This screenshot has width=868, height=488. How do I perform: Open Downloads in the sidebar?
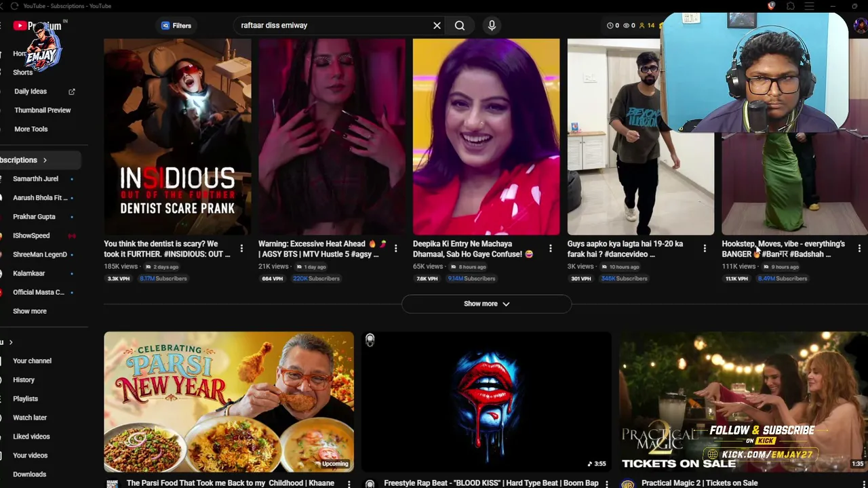point(29,475)
